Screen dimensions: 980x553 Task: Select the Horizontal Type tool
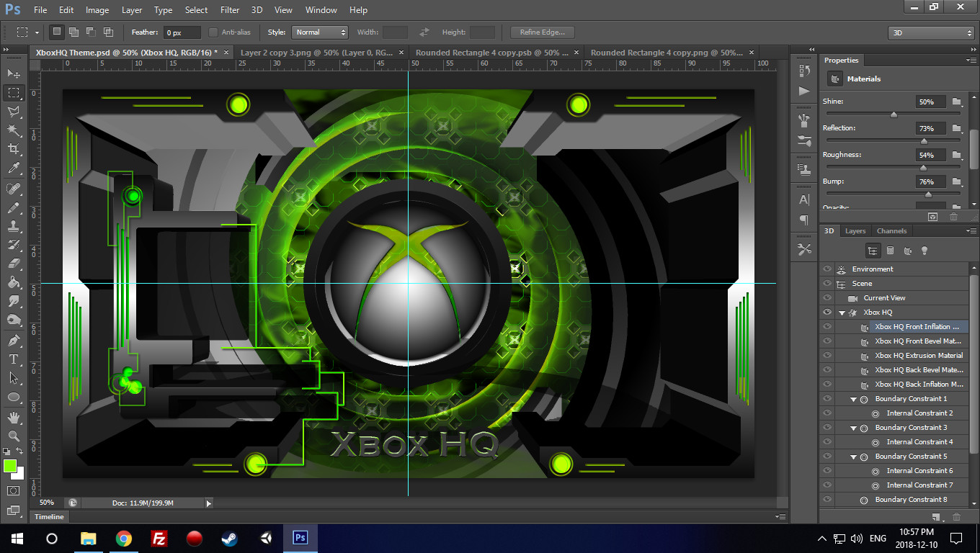point(14,359)
